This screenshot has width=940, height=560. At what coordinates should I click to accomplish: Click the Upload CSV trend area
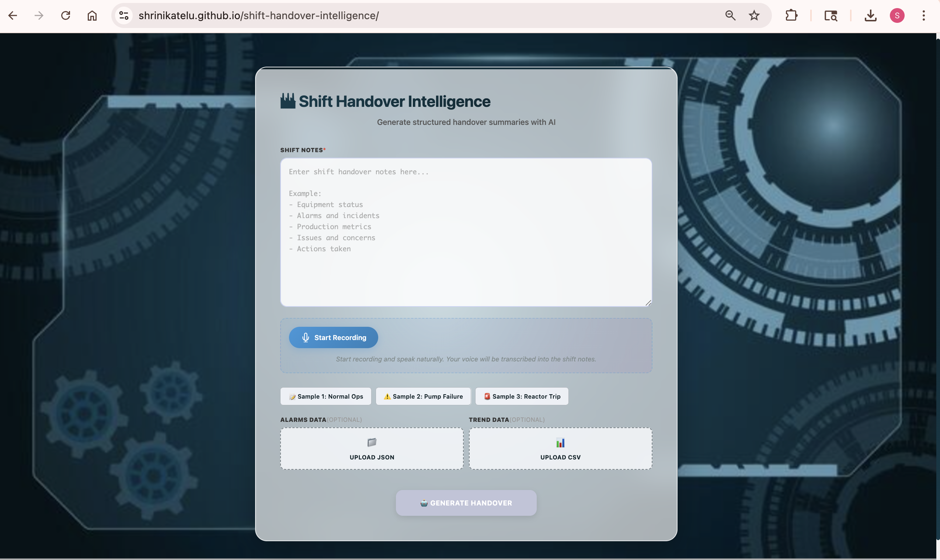click(x=560, y=449)
